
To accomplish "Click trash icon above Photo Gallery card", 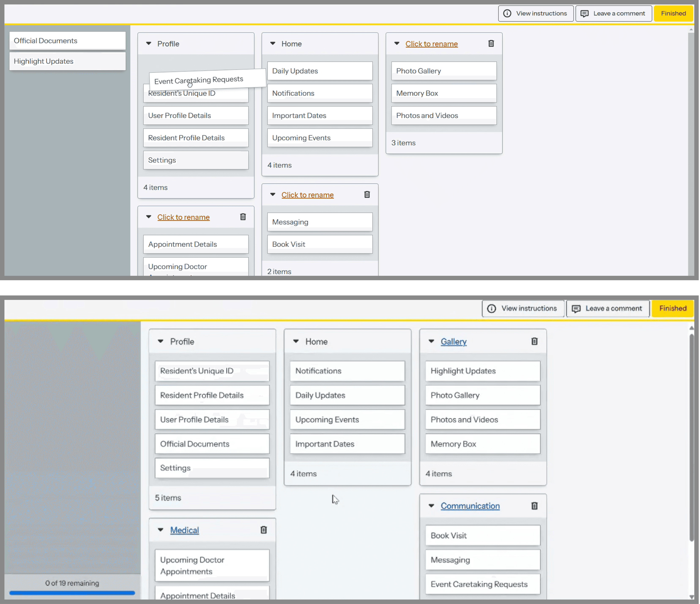I will coord(491,44).
